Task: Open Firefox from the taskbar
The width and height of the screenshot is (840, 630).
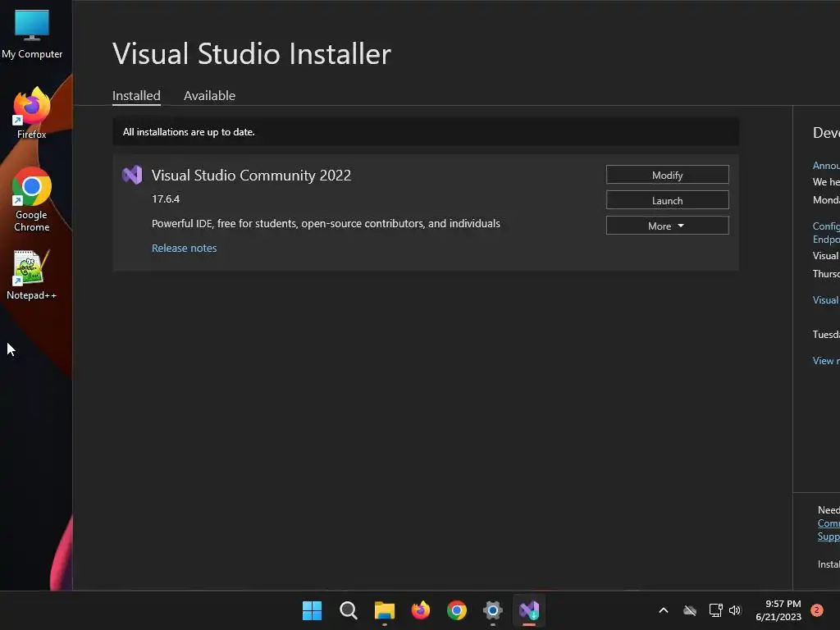Action: [x=421, y=610]
